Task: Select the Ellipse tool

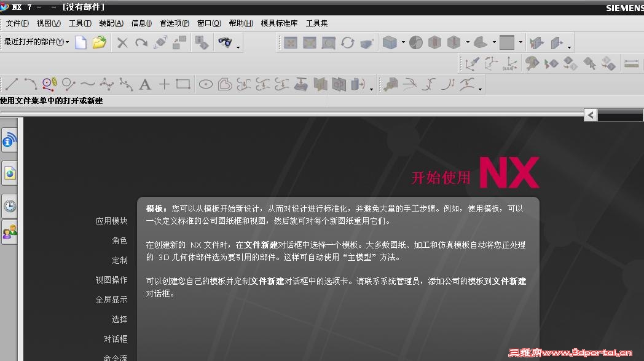Action: pyautogui.click(x=206, y=84)
